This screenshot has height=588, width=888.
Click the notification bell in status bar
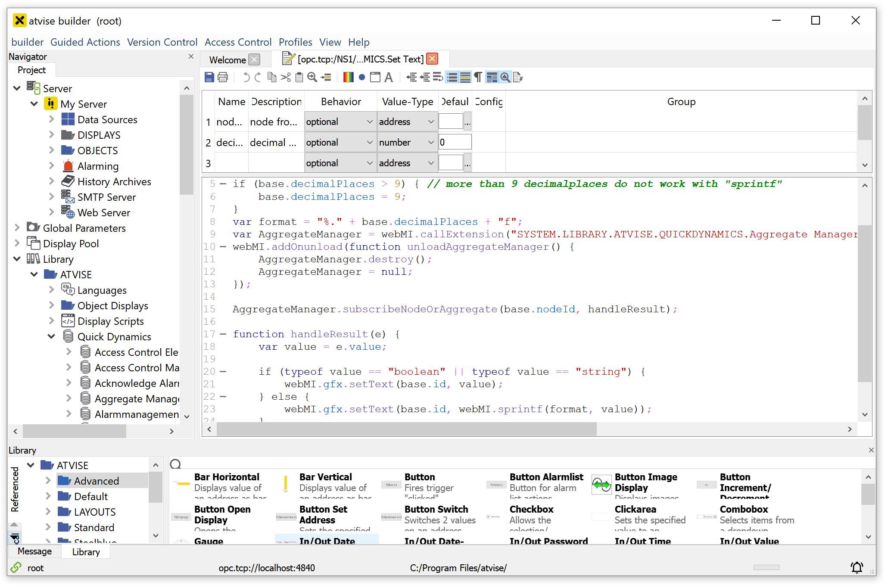click(857, 568)
